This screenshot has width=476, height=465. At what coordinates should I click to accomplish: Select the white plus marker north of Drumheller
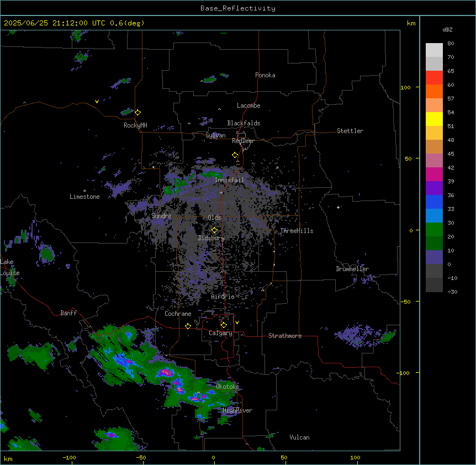coord(338,207)
